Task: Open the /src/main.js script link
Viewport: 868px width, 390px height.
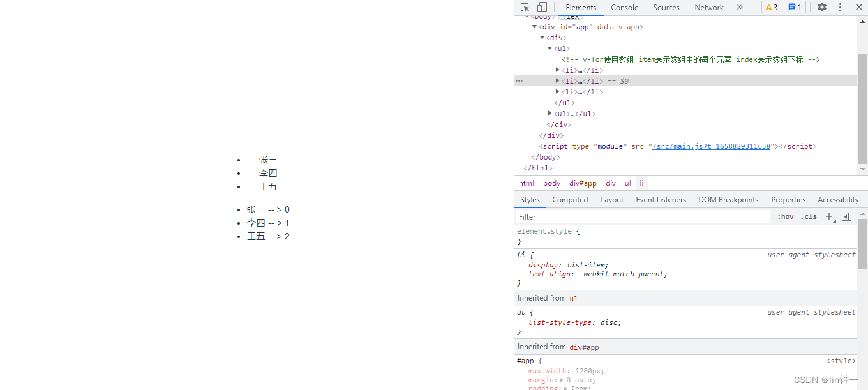Action: (x=711, y=146)
